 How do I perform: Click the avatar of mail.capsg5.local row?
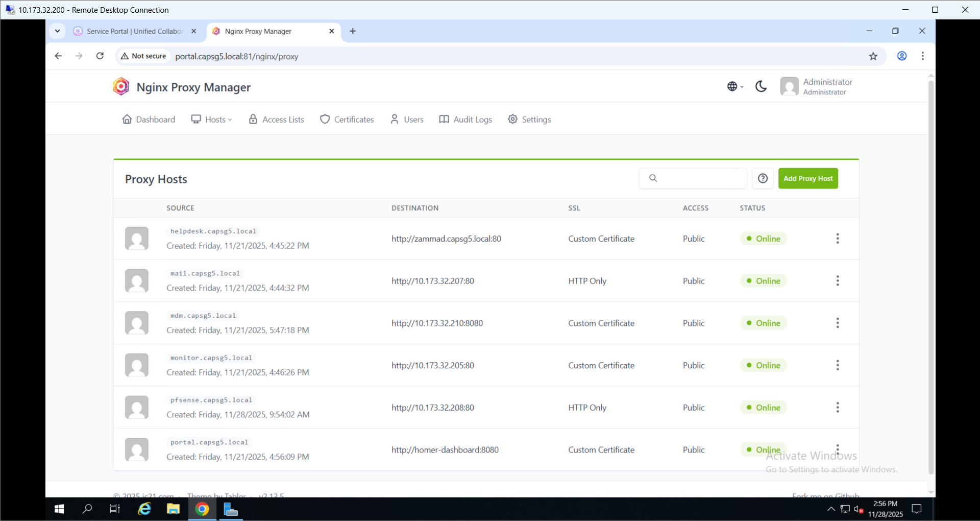[137, 281]
